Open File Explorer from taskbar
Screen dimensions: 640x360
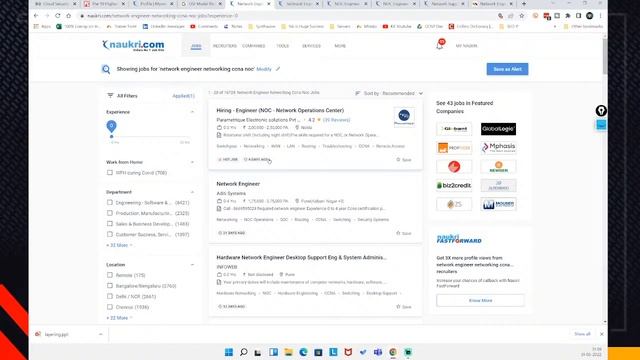(289, 352)
